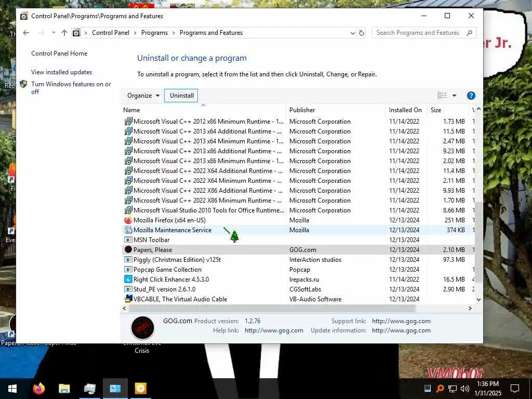532x399 pixels.
Task: Click the horizontal scrollbar right arrow
Action: click(x=470, y=309)
